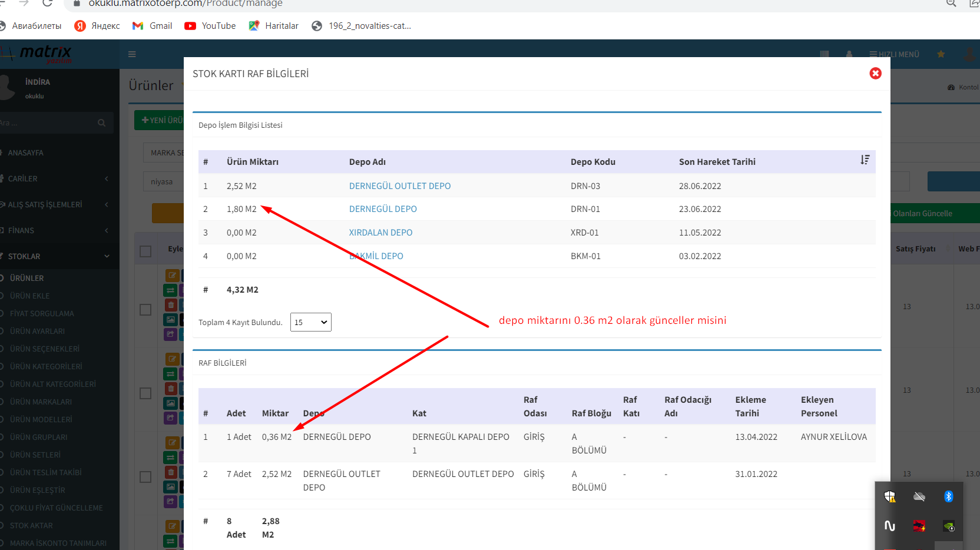
Task: Check the second product row checkbox
Action: [x=145, y=393]
